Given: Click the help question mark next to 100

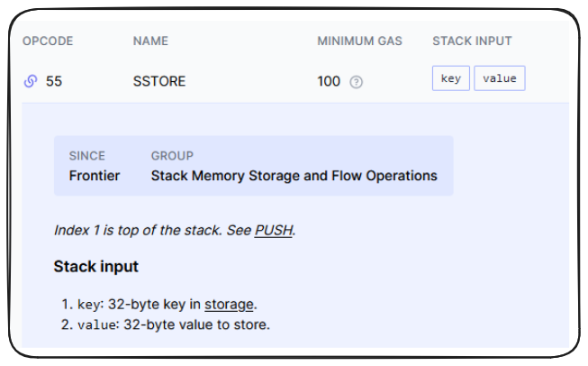Looking at the screenshot, I should (356, 82).
